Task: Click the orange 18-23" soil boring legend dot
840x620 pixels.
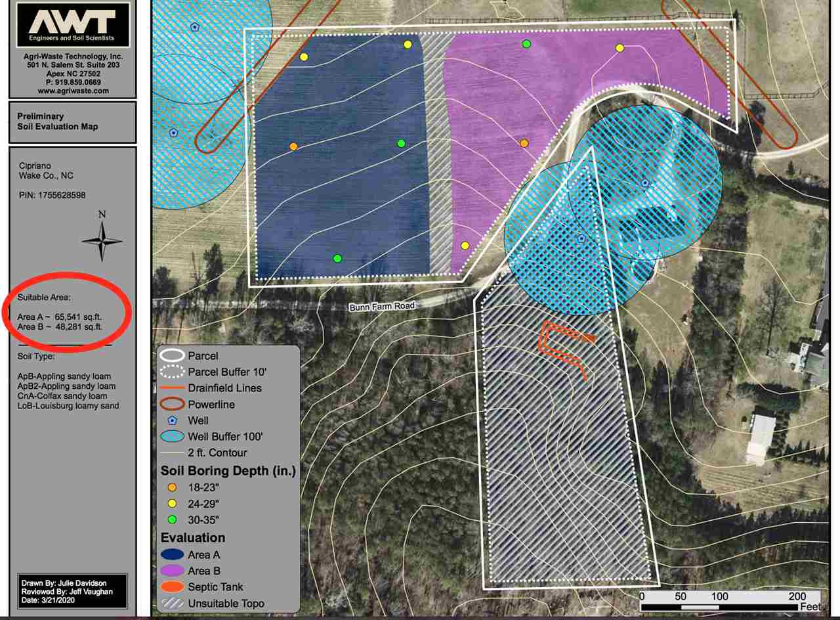Action: tap(173, 488)
